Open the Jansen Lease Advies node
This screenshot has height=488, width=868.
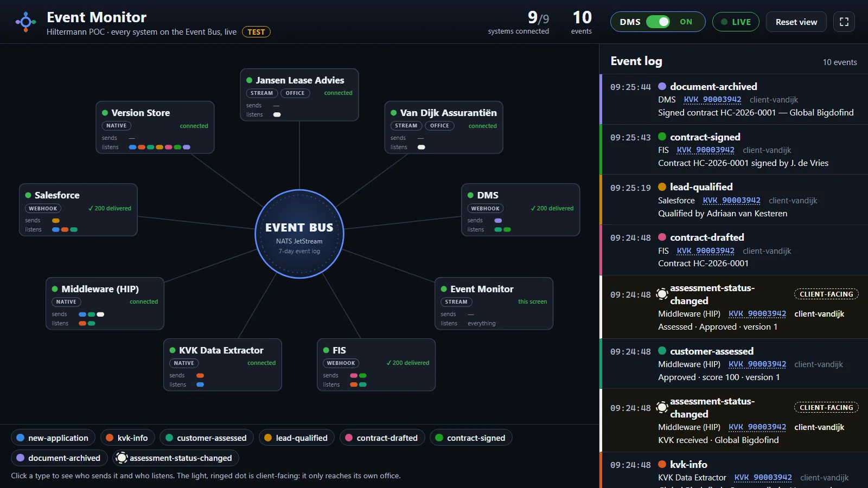pyautogui.click(x=299, y=95)
